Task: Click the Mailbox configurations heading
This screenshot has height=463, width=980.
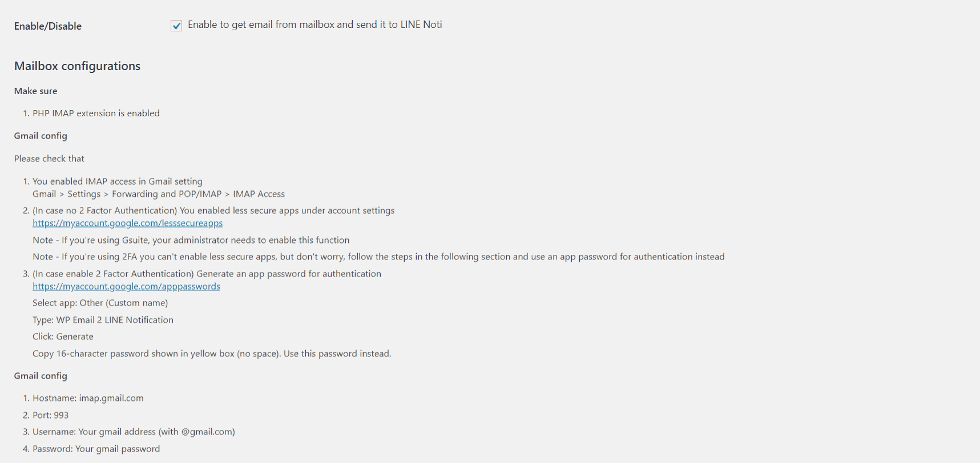Action: click(77, 66)
